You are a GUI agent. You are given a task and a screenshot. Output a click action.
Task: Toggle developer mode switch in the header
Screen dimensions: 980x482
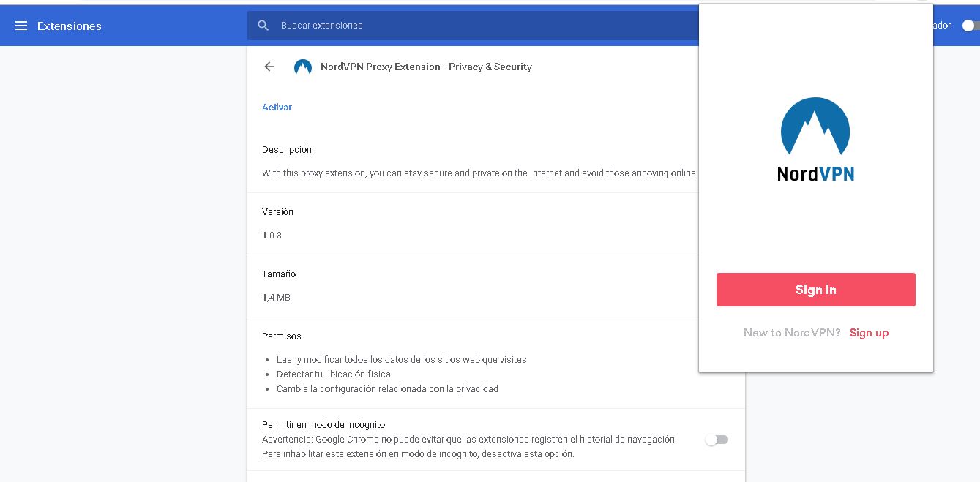pos(970,26)
